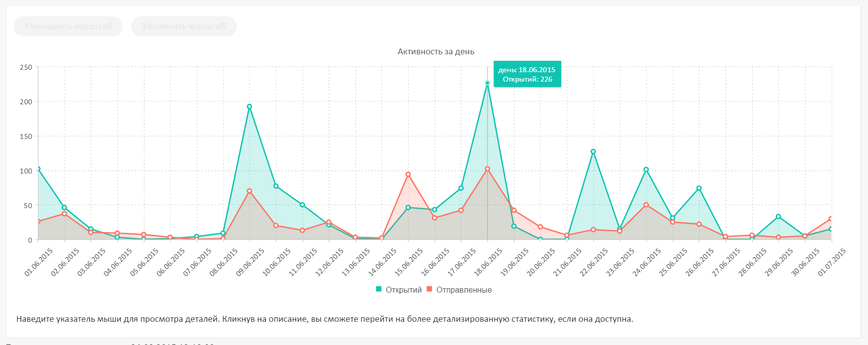Click the green 'Открытий' legend color square
The image size is (868, 345).
click(379, 290)
